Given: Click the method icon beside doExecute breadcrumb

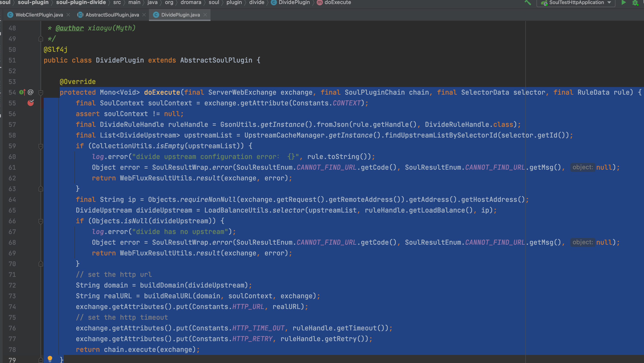Looking at the screenshot, I should 320,2.
